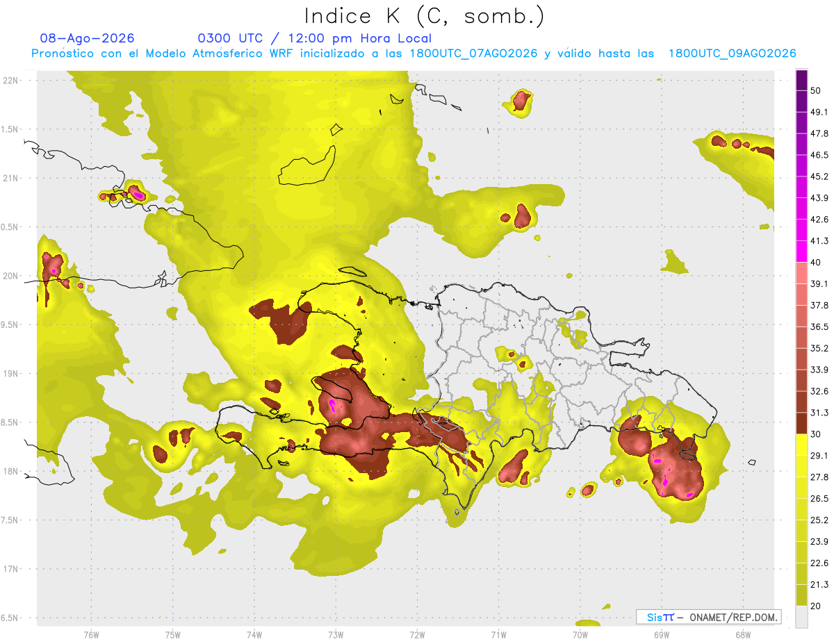Pick the magenta swatch between 40 and 41.3

pos(801,251)
